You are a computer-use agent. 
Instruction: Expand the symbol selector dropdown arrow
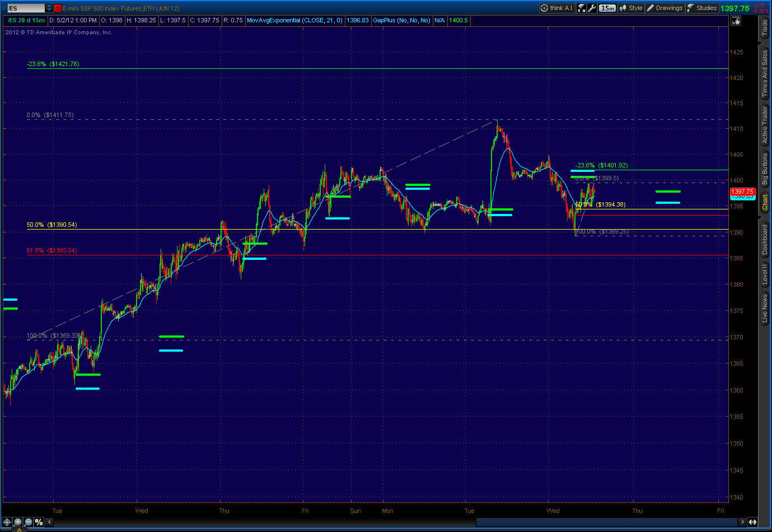[49, 8]
